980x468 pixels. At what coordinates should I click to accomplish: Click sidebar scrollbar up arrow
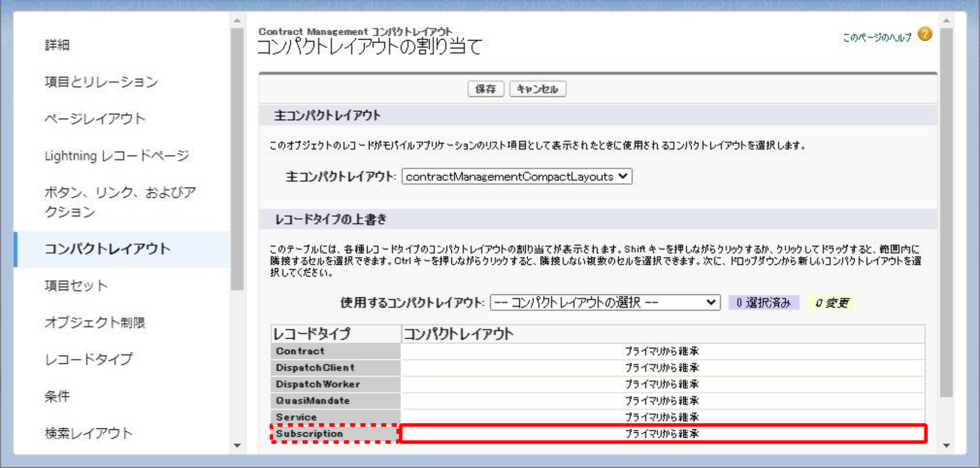pos(237,21)
